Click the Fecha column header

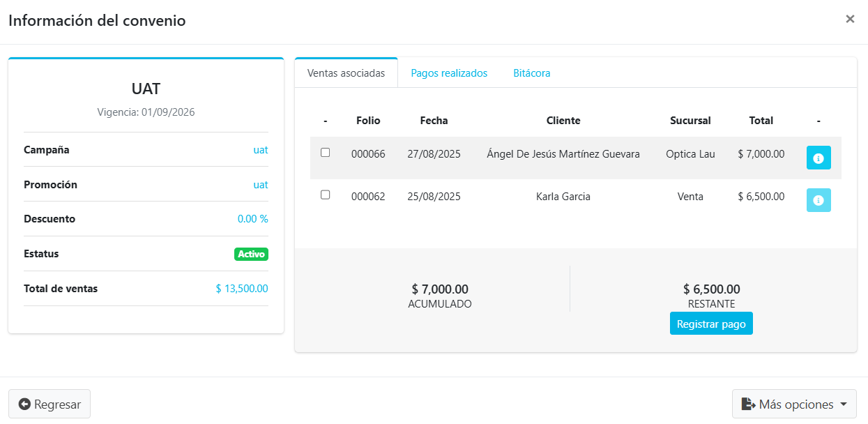[434, 121]
